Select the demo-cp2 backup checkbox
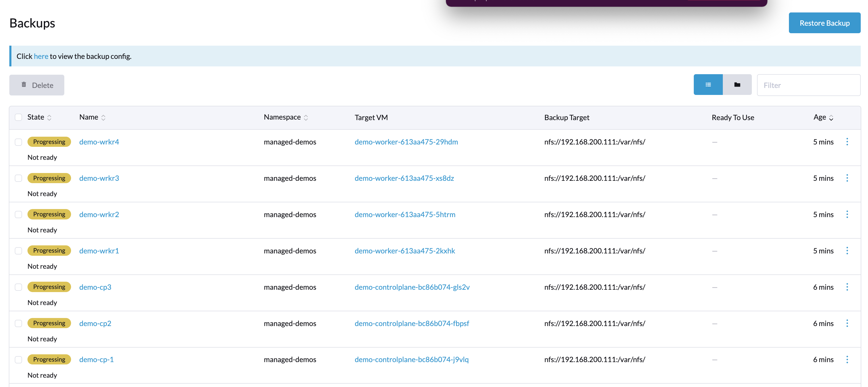Screen dimensions: 868x387 point(18,323)
